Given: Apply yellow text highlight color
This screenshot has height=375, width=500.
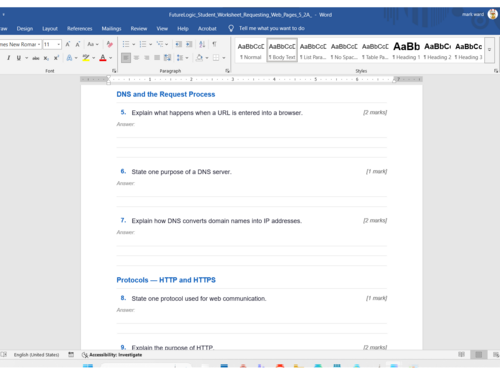Looking at the screenshot, I should [x=86, y=58].
